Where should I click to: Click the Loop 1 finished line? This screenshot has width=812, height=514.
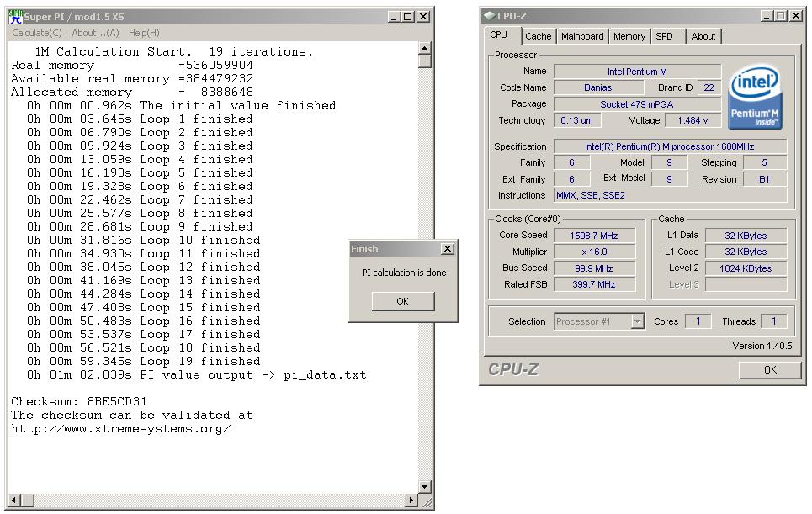140,119
